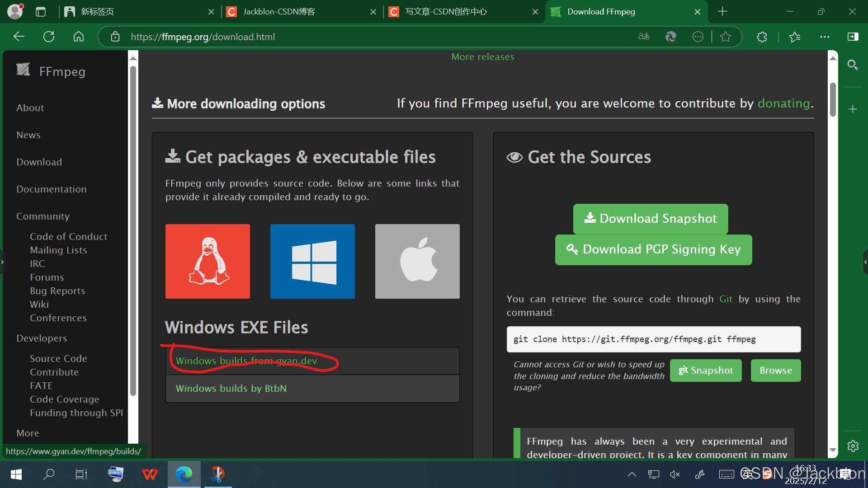Open the Edge sidebar search icon
The width and height of the screenshot is (868, 488).
[853, 65]
